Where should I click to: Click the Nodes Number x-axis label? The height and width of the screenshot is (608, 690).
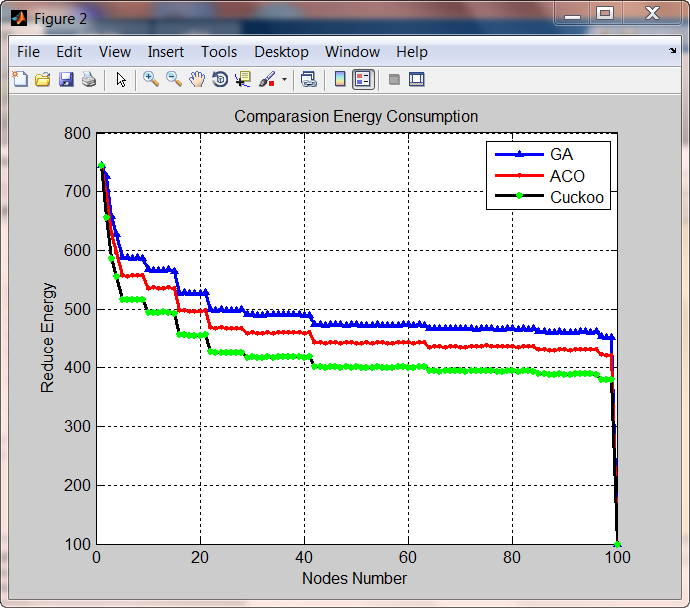[x=355, y=578]
